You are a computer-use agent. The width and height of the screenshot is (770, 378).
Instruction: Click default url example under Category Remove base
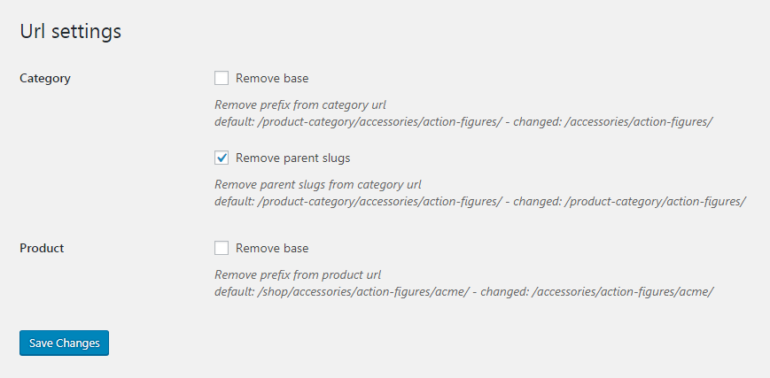[358, 122]
